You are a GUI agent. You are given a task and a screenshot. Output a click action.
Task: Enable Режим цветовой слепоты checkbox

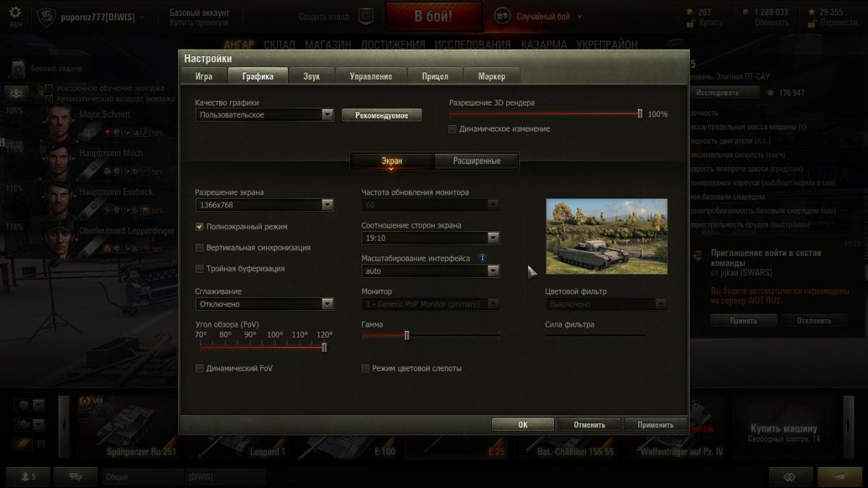click(x=365, y=368)
